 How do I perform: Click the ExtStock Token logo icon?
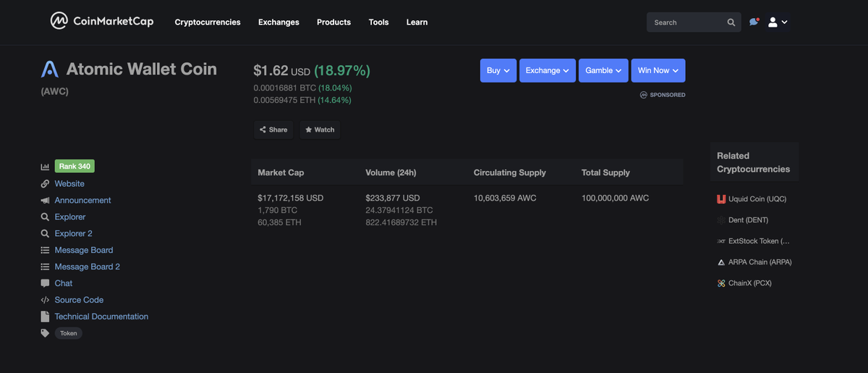721,241
